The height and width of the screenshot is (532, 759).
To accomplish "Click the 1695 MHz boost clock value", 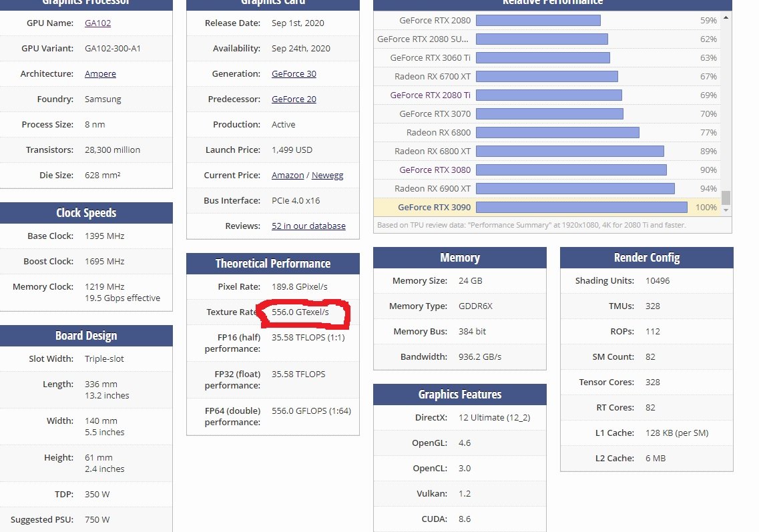I will point(105,261).
